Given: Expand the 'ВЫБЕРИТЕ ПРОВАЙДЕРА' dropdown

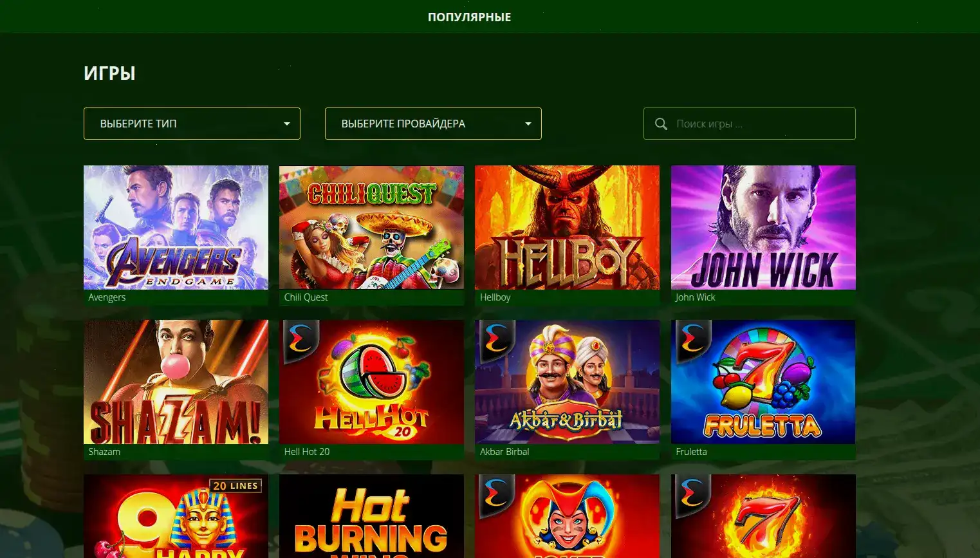Looking at the screenshot, I should click(x=432, y=124).
